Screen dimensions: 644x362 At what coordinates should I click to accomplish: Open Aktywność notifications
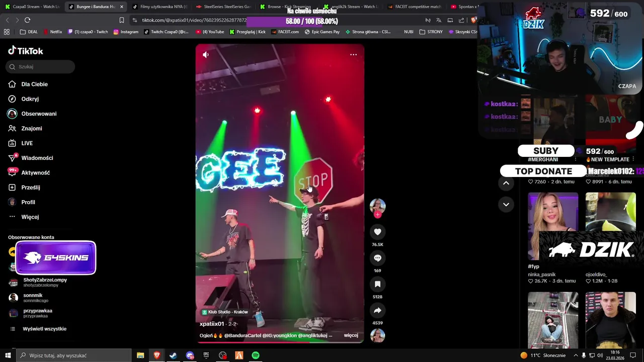(35, 172)
